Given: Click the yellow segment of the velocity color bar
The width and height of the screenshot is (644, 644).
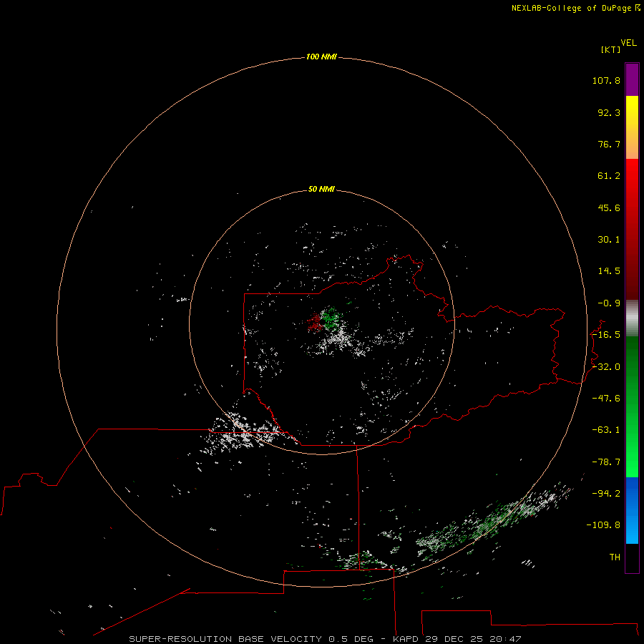Looking at the screenshot, I should click(632, 112).
